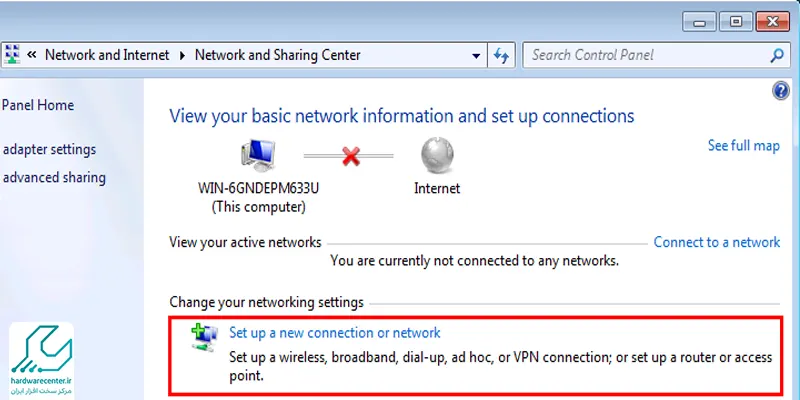Click the refresh button beside address bar
This screenshot has height=400, width=800.
click(501, 55)
